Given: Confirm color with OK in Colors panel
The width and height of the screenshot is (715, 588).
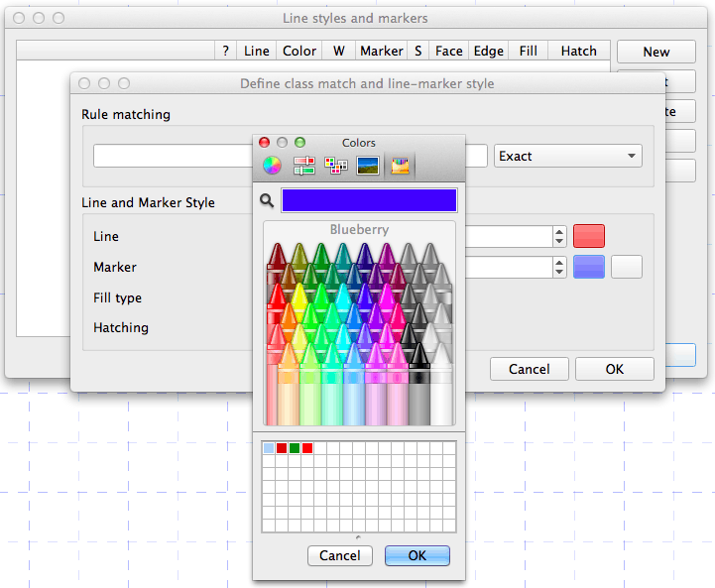Looking at the screenshot, I should tap(417, 555).
